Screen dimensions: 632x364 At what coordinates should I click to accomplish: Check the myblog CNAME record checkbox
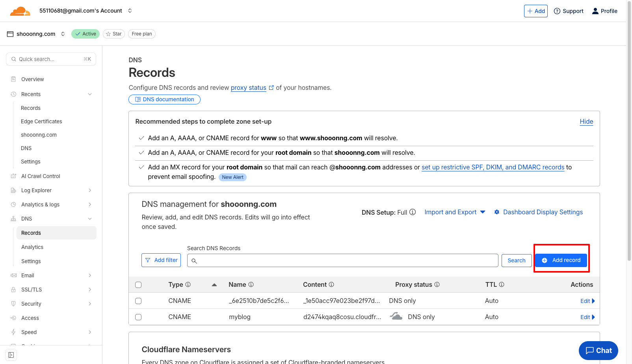tap(138, 317)
